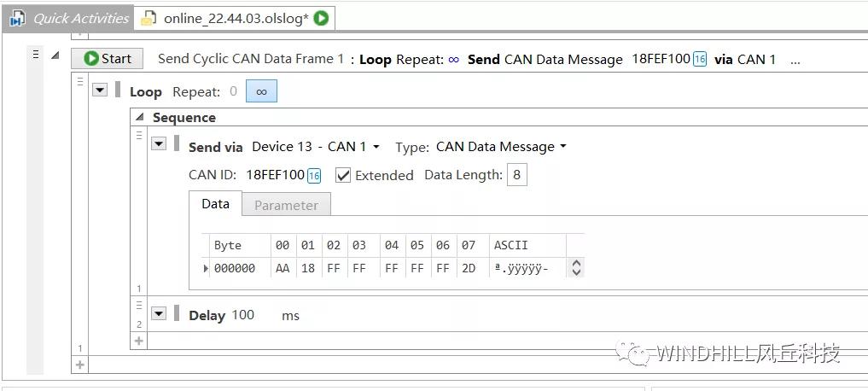Select the Data tab
The width and height of the screenshot is (868, 391).
(x=215, y=204)
